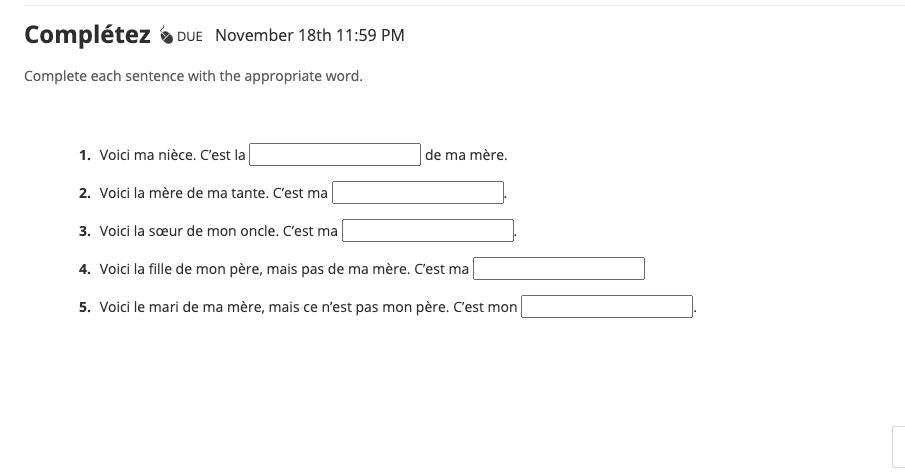Click the sentence "Voici la mère de ma tante"

(184, 193)
